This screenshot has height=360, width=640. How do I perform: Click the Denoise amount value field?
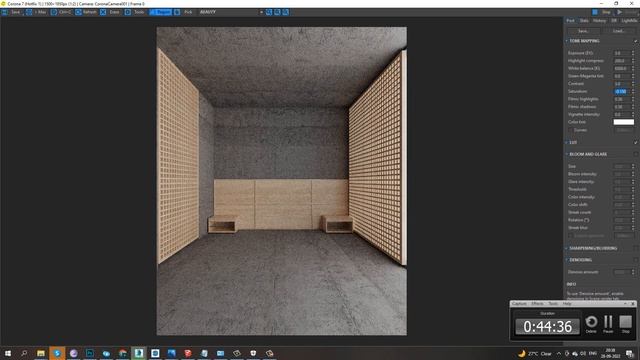(x=622, y=272)
